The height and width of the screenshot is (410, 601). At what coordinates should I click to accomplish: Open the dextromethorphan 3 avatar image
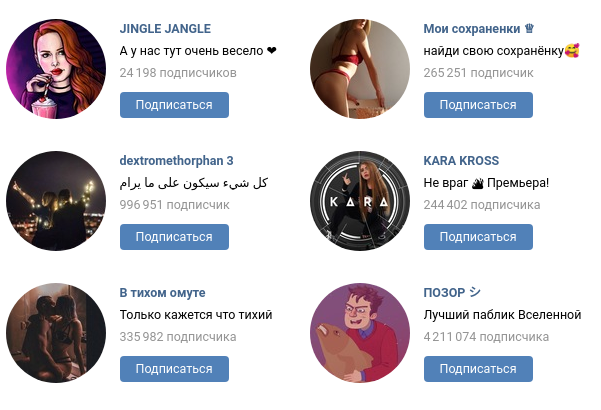click(56, 201)
